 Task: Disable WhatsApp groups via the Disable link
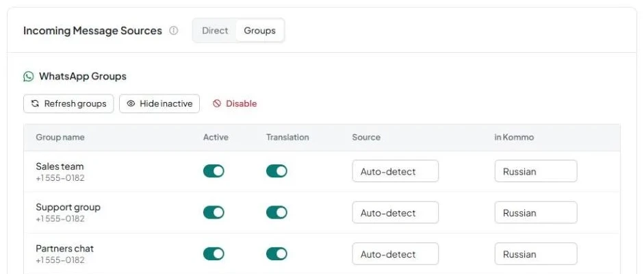[x=235, y=103]
